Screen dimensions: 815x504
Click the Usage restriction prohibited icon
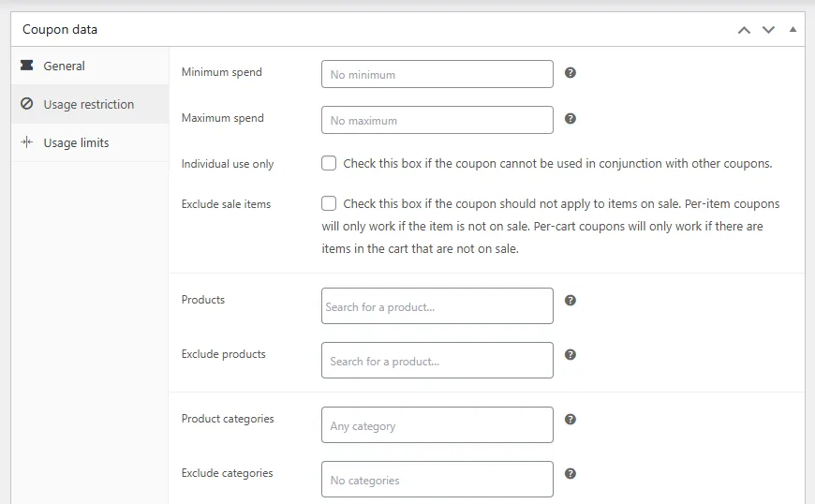tap(26, 103)
